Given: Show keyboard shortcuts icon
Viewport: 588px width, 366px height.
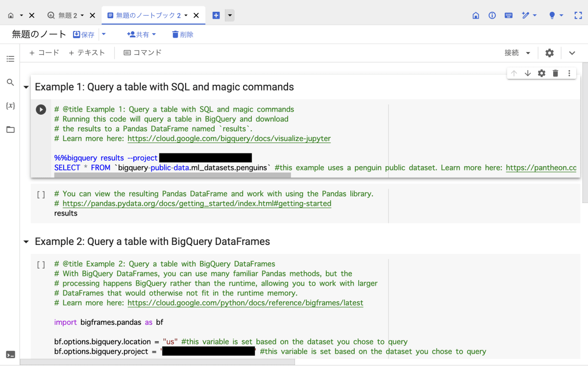Looking at the screenshot, I should [x=508, y=16].
